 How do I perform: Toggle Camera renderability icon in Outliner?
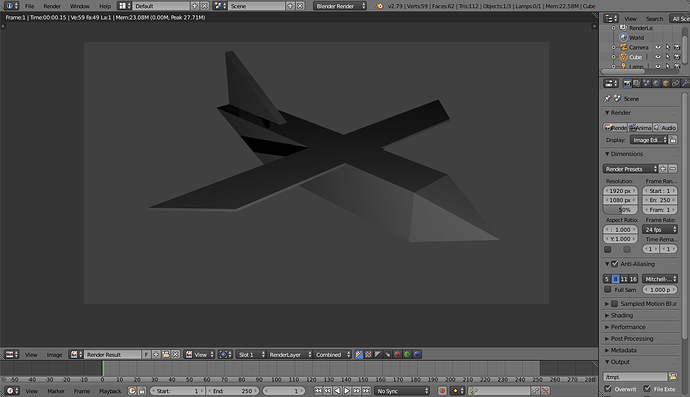[677, 47]
